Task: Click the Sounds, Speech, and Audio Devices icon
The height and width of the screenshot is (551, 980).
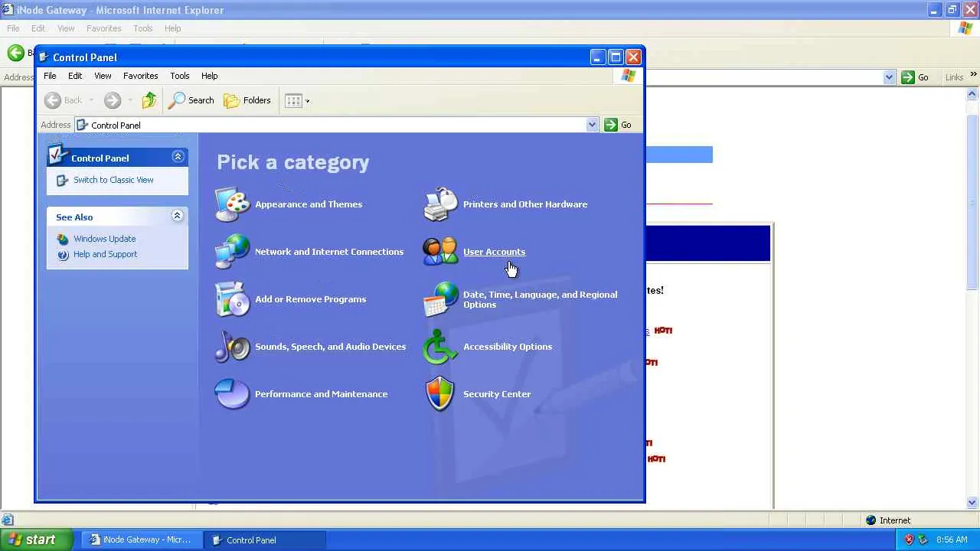Action: point(233,347)
